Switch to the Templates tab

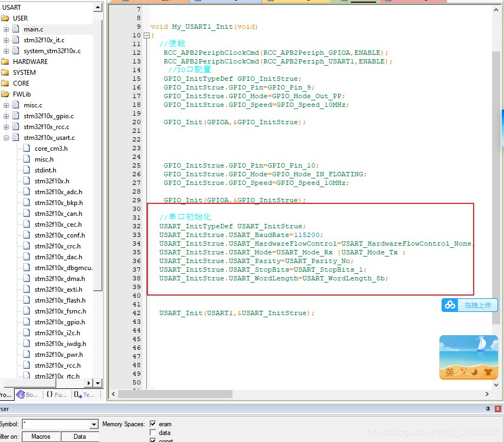[x=84, y=395]
